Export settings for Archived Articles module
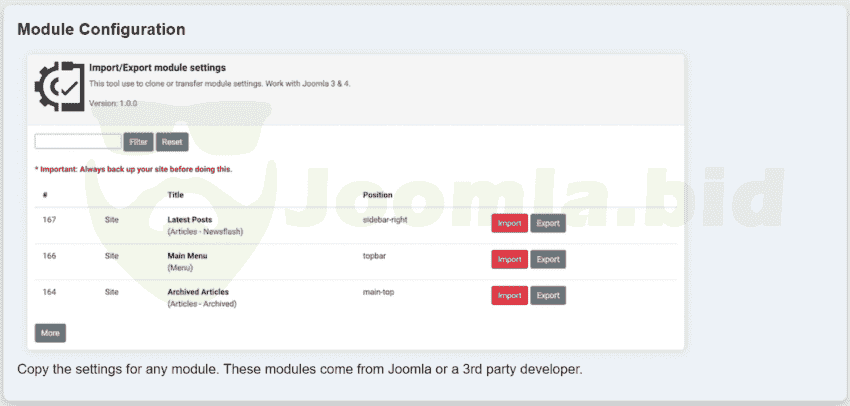Viewport: 850px width, 406px height. click(x=548, y=296)
